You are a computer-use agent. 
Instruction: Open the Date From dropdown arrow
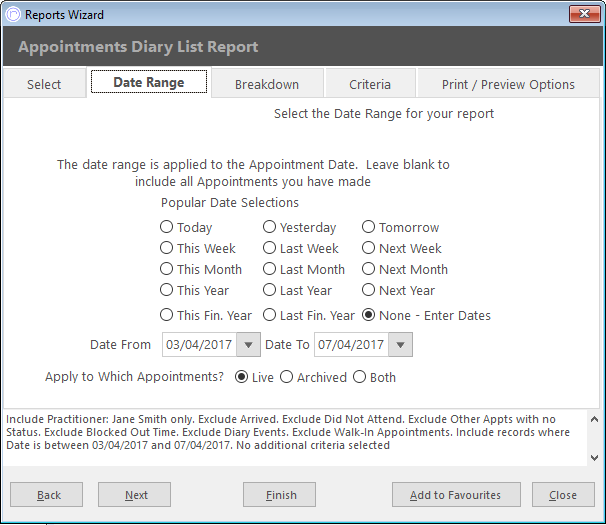coord(249,344)
